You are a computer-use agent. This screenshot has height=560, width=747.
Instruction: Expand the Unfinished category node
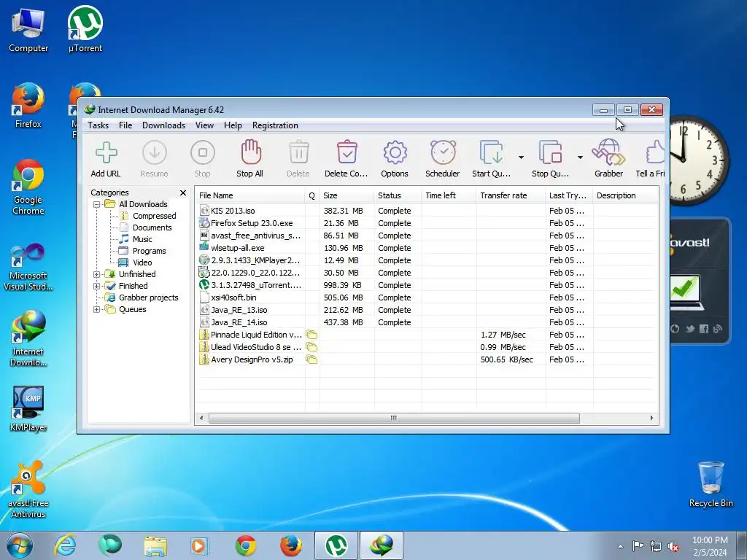point(97,274)
